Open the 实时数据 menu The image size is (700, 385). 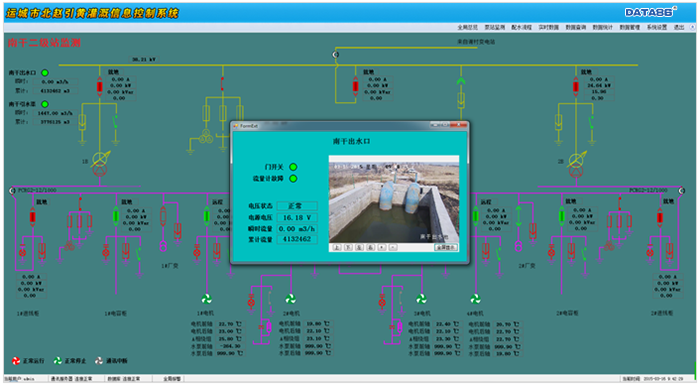tap(548, 28)
